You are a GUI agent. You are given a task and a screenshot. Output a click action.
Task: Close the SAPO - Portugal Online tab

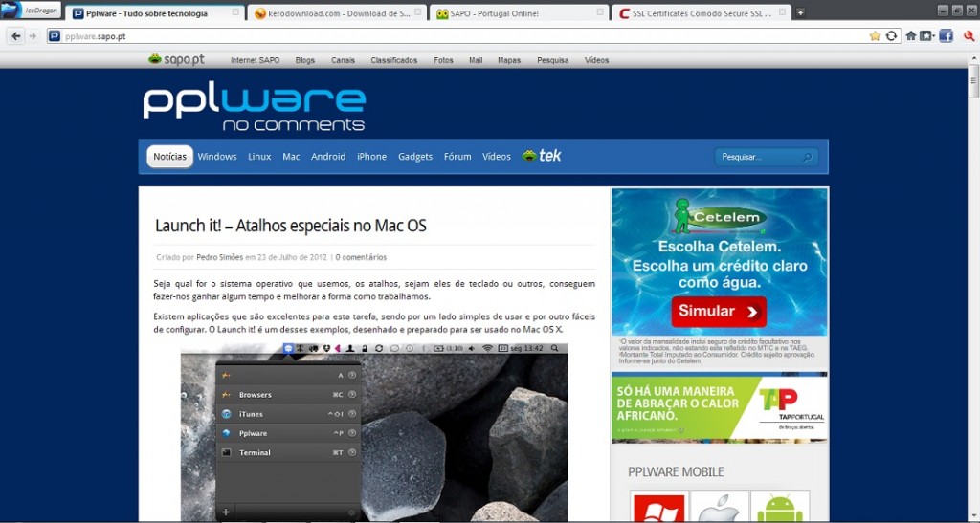pos(600,12)
